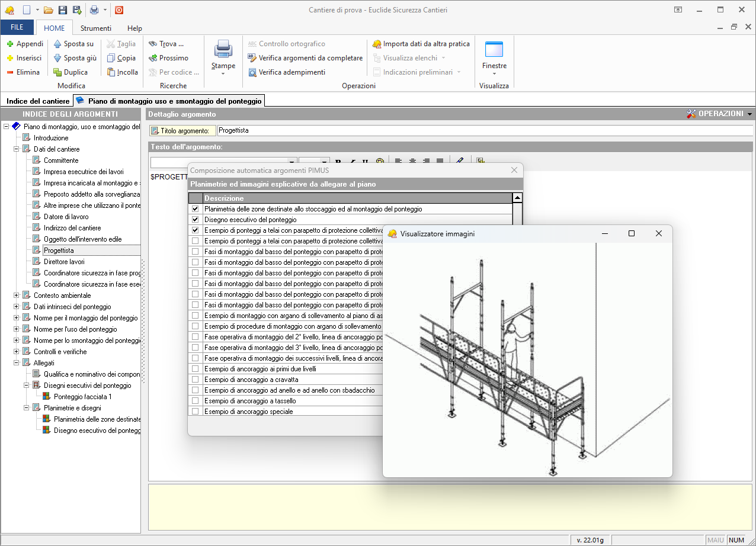Click the Appendi add icon
Image resolution: width=756 pixels, height=546 pixels.
[10, 44]
